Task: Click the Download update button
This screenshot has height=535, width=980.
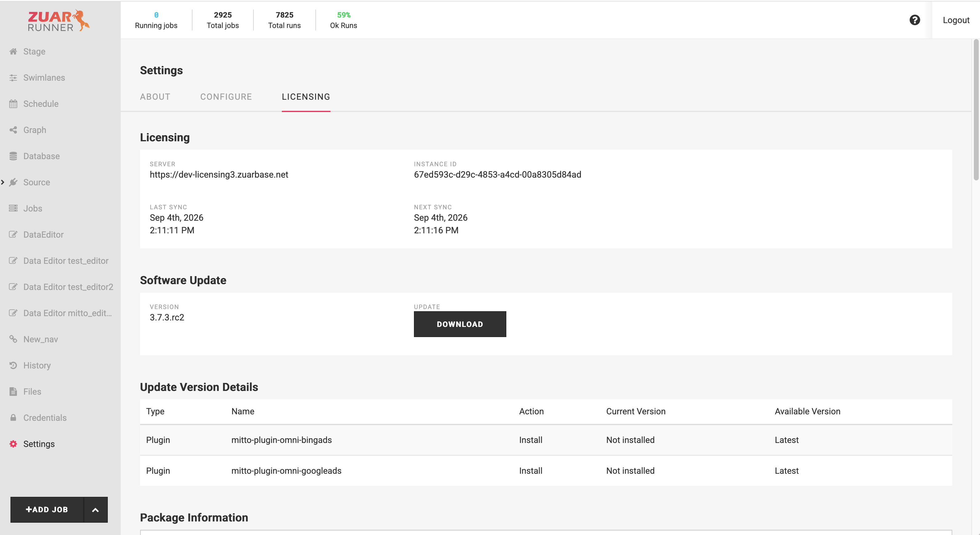Action: point(460,324)
